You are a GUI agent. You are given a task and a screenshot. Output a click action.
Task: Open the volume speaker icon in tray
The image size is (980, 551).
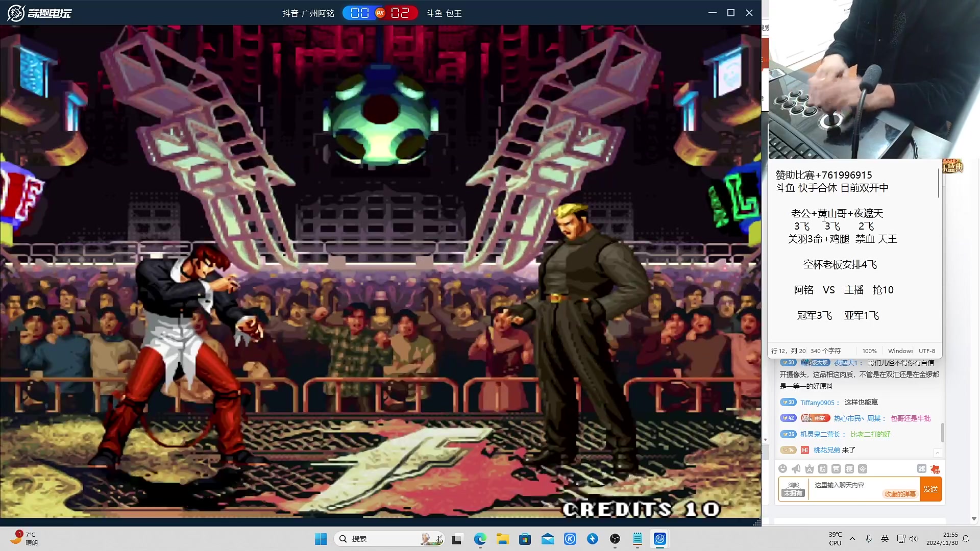913,539
